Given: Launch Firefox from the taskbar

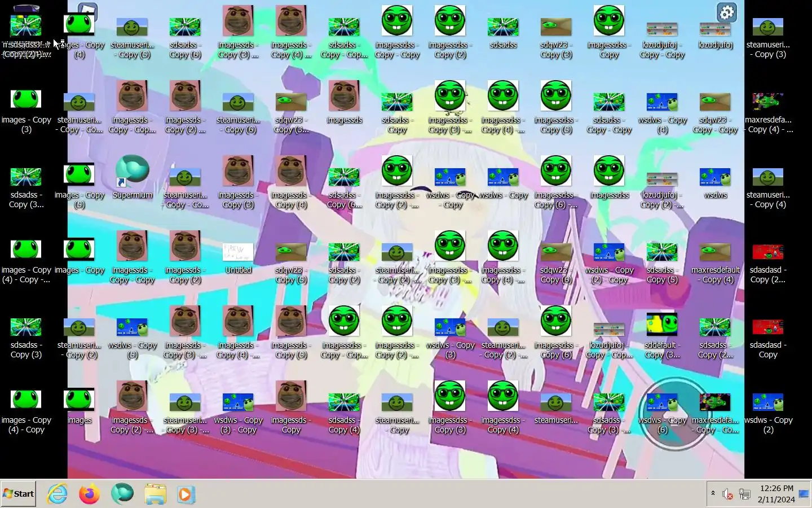Looking at the screenshot, I should point(89,494).
